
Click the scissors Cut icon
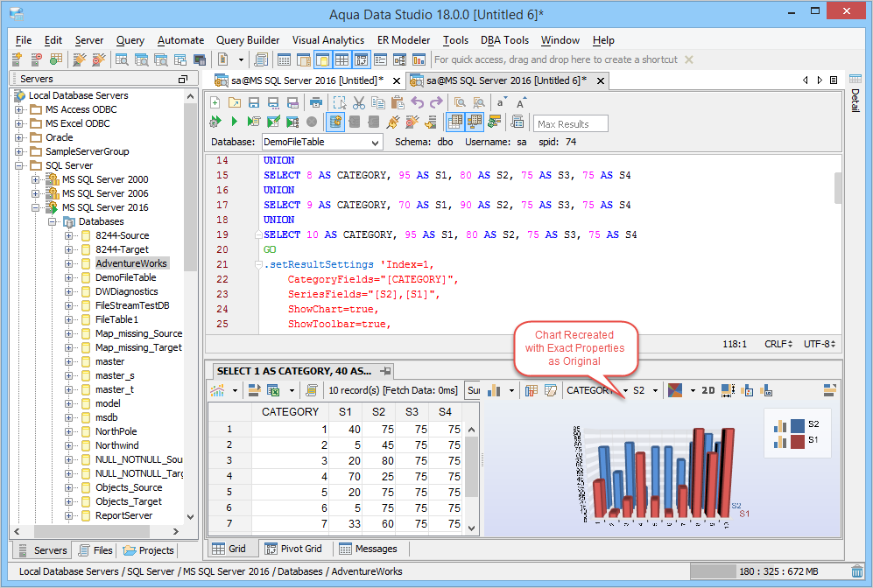pos(358,102)
